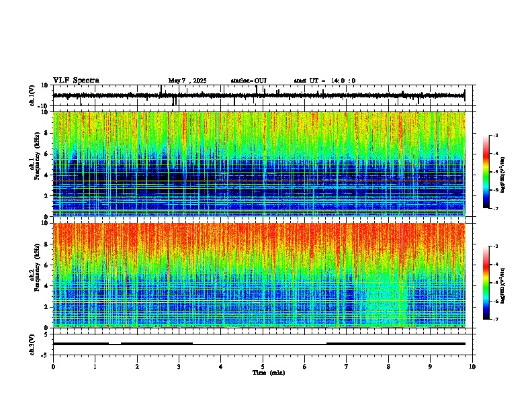532x411 pixels.
Task: Click the log(PSD) label beside ch.1 colorbar
Action: pyautogui.click(x=503, y=175)
